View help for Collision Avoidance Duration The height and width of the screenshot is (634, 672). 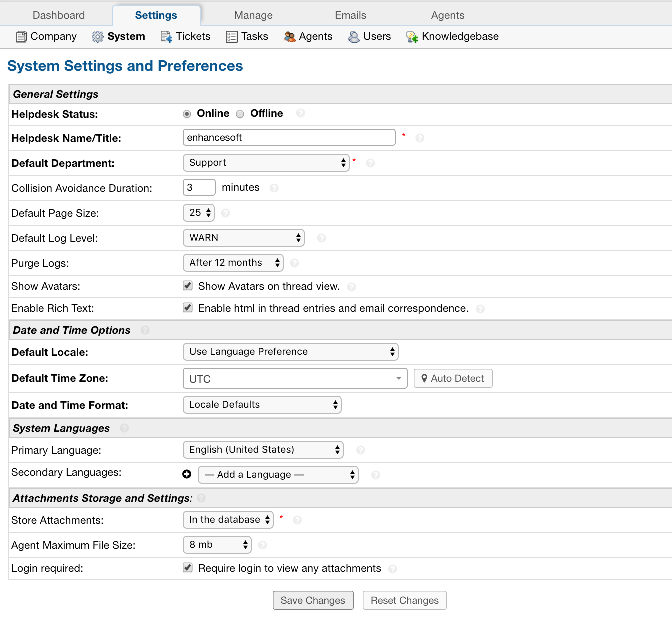click(x=274, y=188)
